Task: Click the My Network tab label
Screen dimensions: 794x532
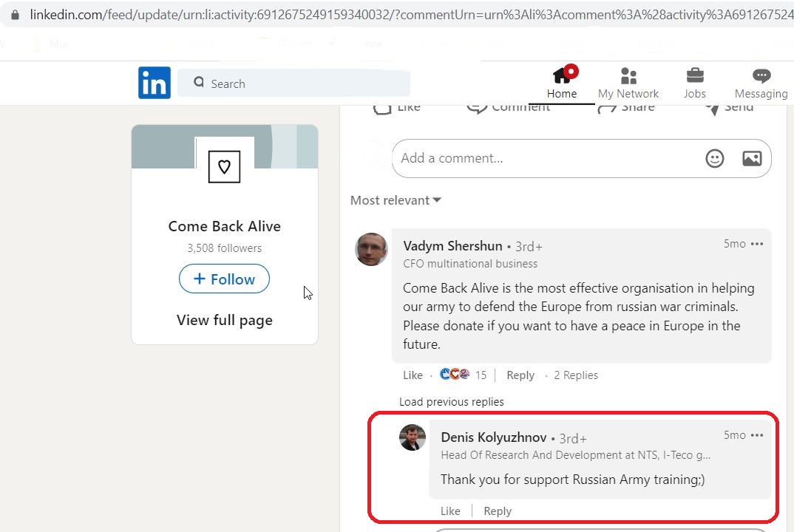Action: 628,94
